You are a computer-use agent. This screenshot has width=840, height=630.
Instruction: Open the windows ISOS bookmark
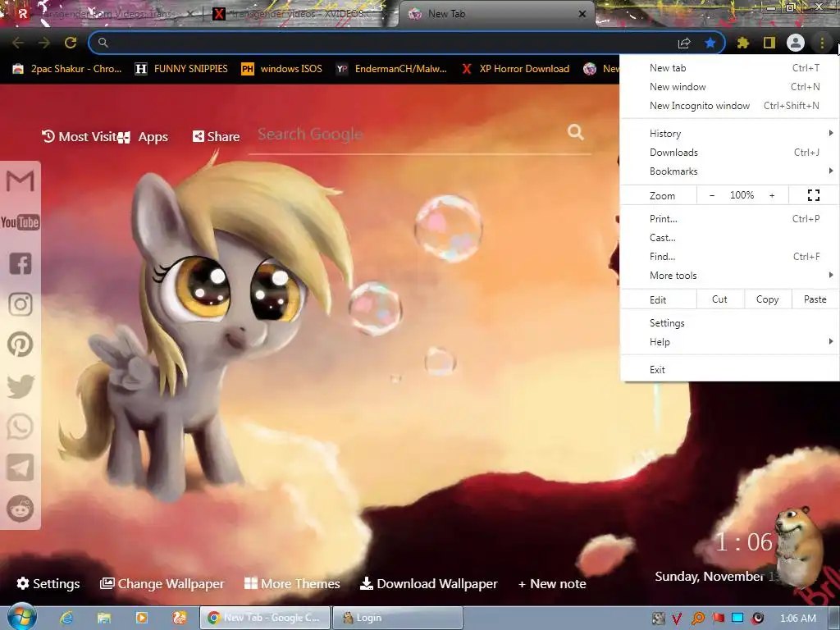282,69
